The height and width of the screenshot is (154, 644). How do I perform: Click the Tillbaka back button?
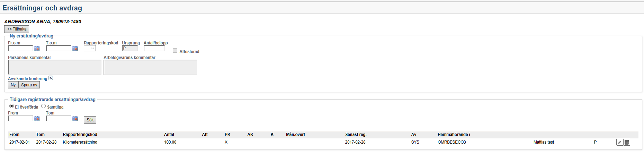(x=17, y=29)
